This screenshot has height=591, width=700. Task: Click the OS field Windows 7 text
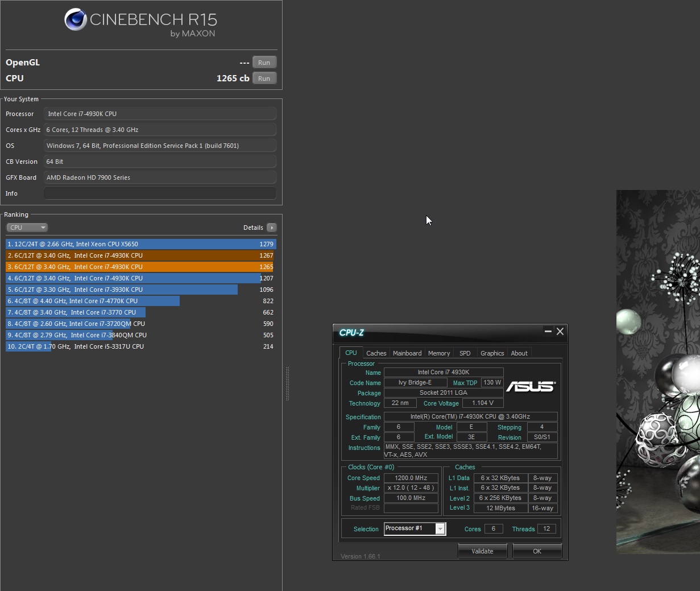[160, 146]
